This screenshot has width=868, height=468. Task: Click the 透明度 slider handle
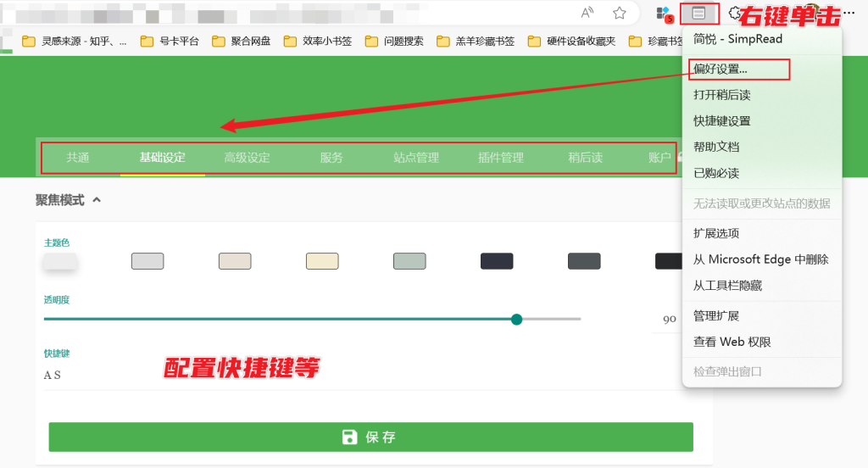pos(516,320)
